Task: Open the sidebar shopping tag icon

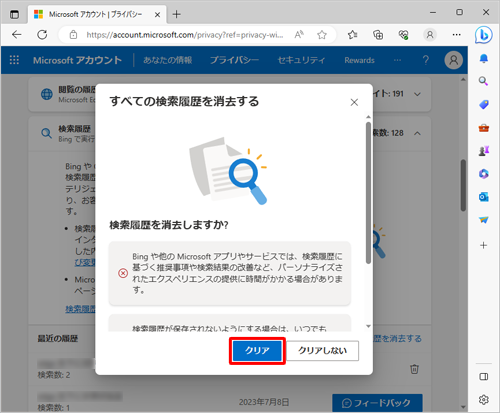Action: 484,104
